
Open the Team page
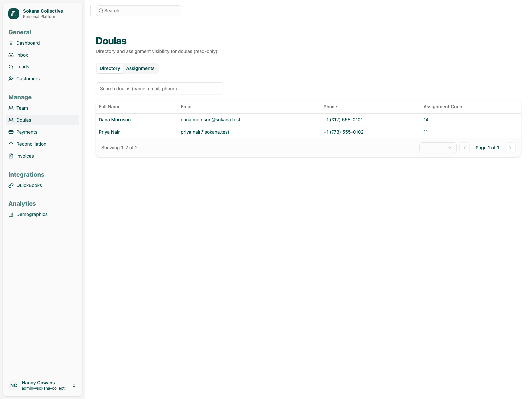(x=43, y=108)
